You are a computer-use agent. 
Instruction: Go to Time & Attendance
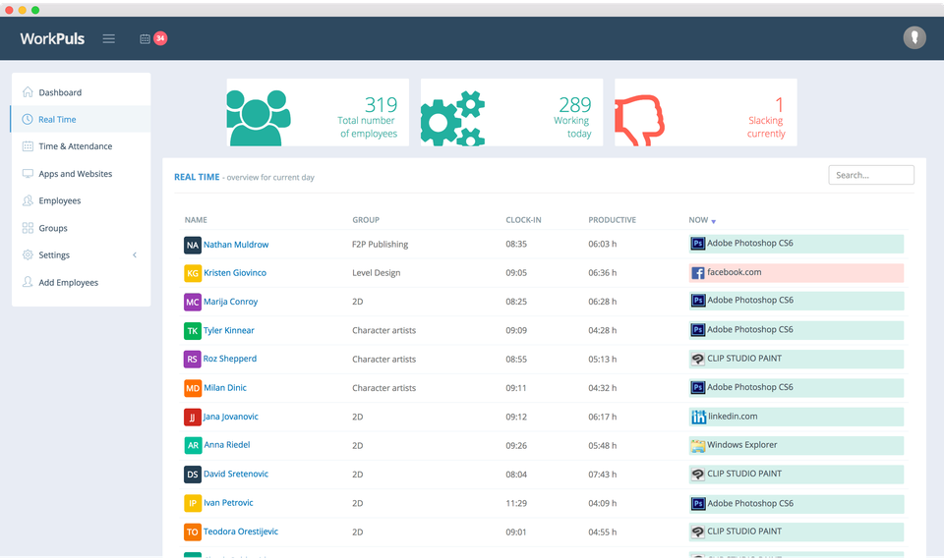[x=75, y=146]
